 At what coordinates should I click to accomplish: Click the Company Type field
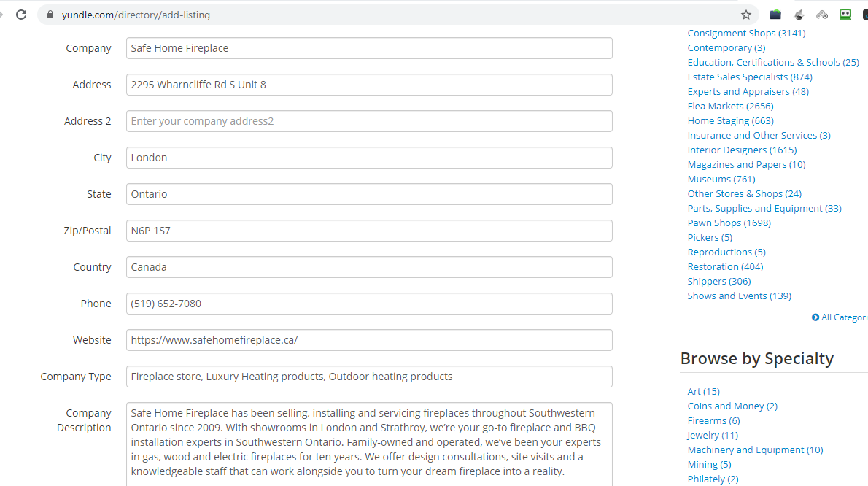coord(369,377)
